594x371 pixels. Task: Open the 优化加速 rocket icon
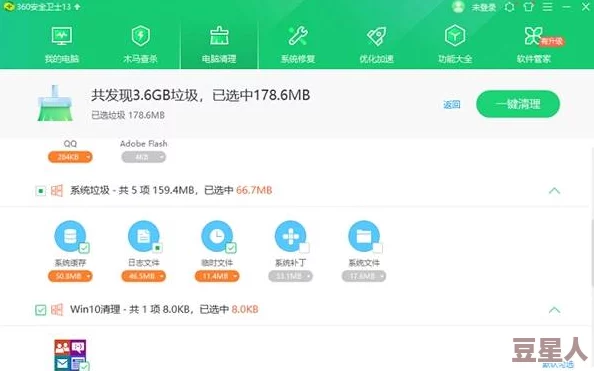(x=377, y=36)
